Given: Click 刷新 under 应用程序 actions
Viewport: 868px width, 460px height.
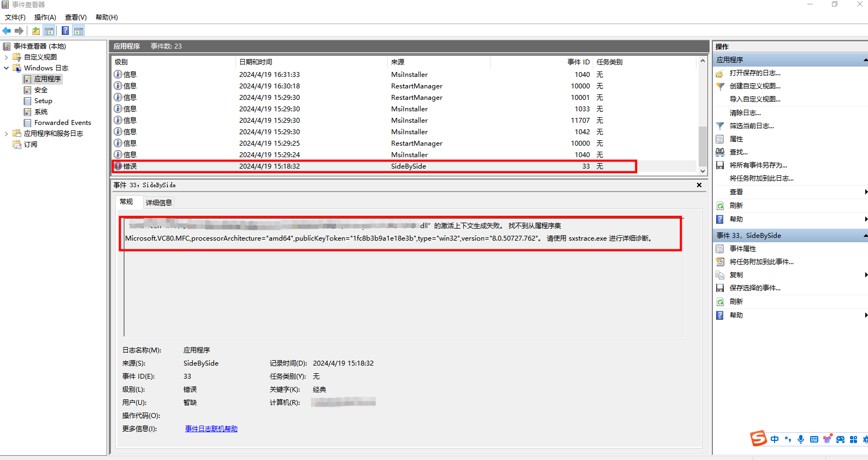Looking at the screenshot, I should pos(736,205).
